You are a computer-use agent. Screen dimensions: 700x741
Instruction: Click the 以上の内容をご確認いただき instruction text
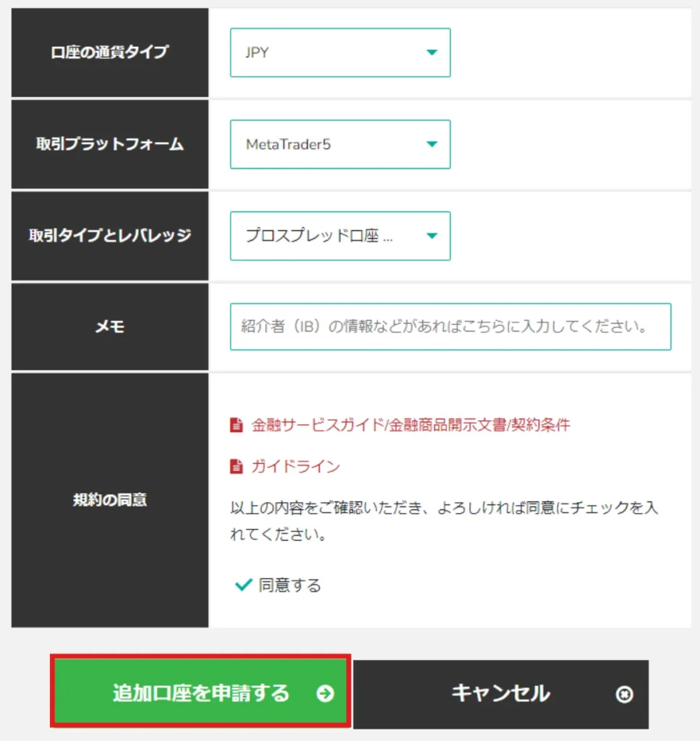pos(444,521)
